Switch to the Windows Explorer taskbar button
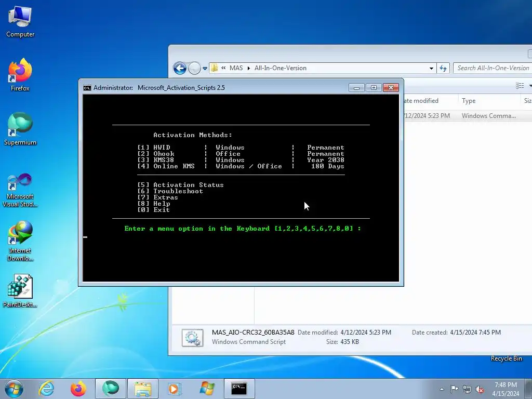This screenshot has width=532, height=399. [x=143, y=389]
